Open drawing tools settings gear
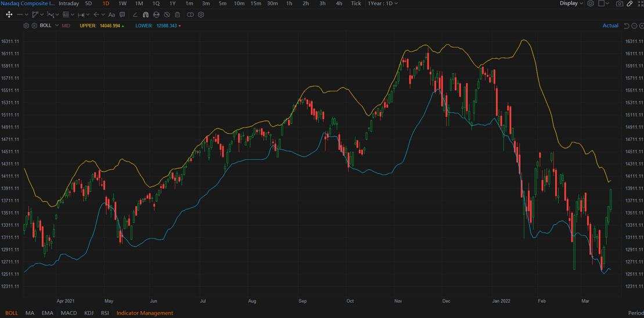The width and height of the screenshot is (644, 318). click(201, 15)
